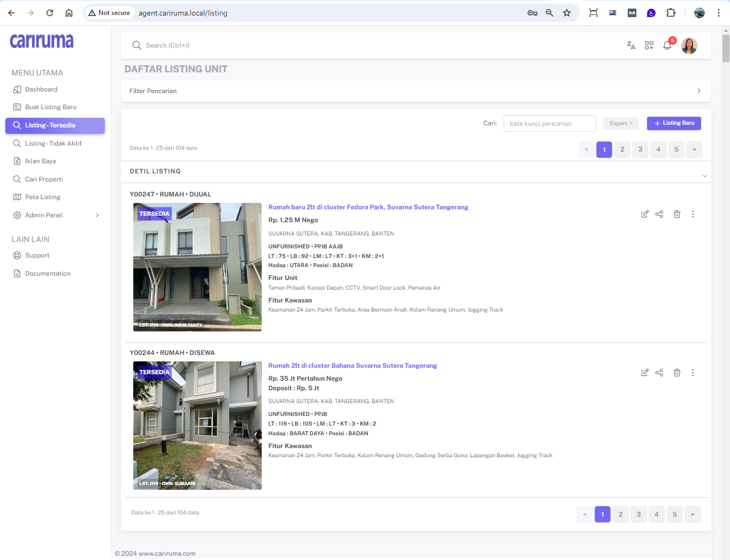Open Dashboard from the sidebar
The image size is (730, 560).
click(41, 89)
